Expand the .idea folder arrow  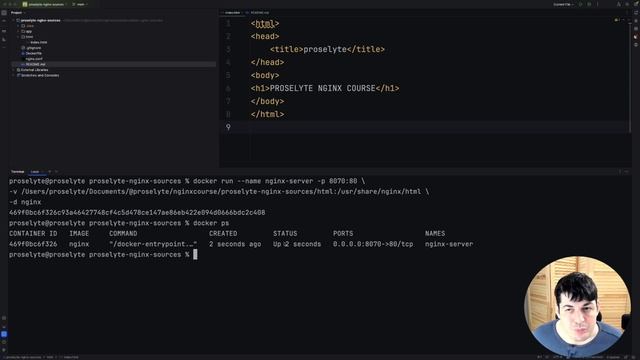(18, 26)
